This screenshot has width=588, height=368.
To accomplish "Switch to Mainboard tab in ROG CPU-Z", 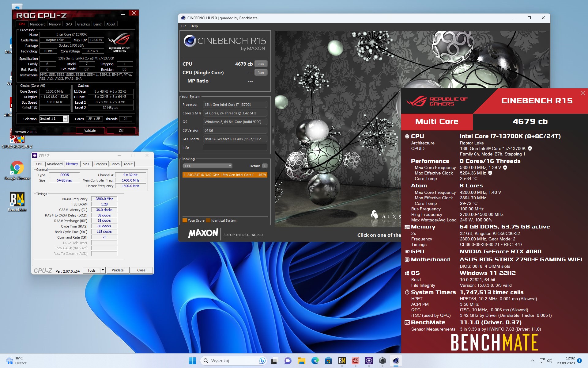I will point(38,24).
